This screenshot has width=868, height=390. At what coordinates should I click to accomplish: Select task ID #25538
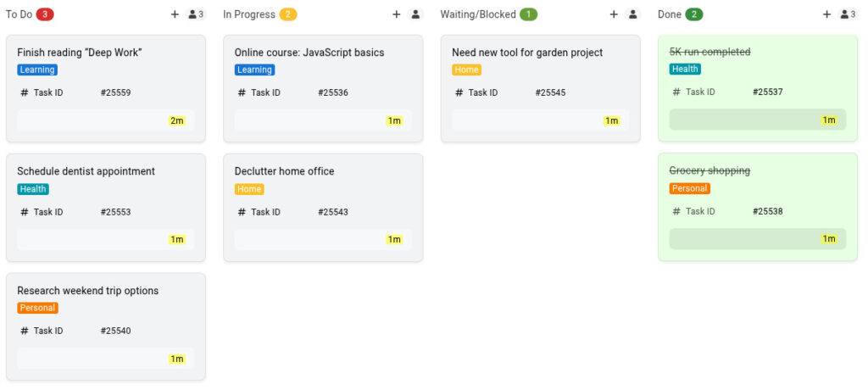(768, 211)
